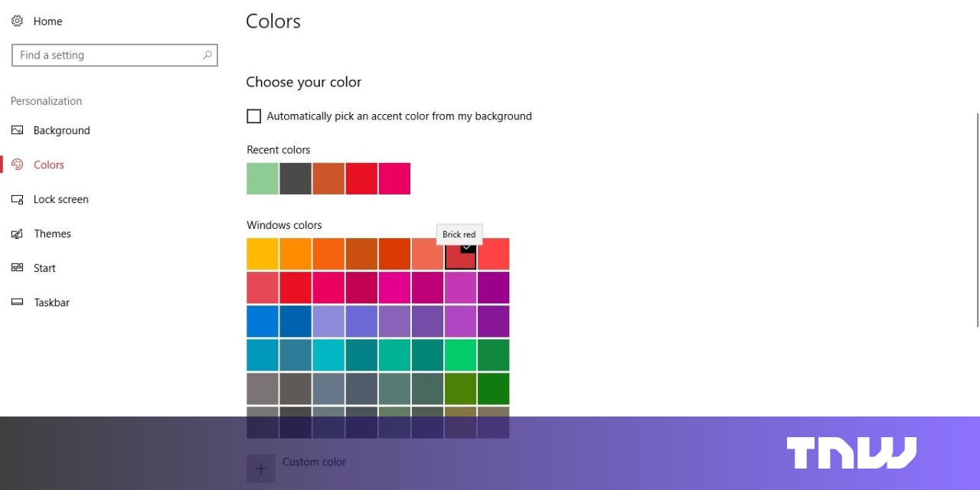Click the Start tiles icon in sidebar
Image resolution: width=980 pixels, height=490 pixels.
pos(17,268)
